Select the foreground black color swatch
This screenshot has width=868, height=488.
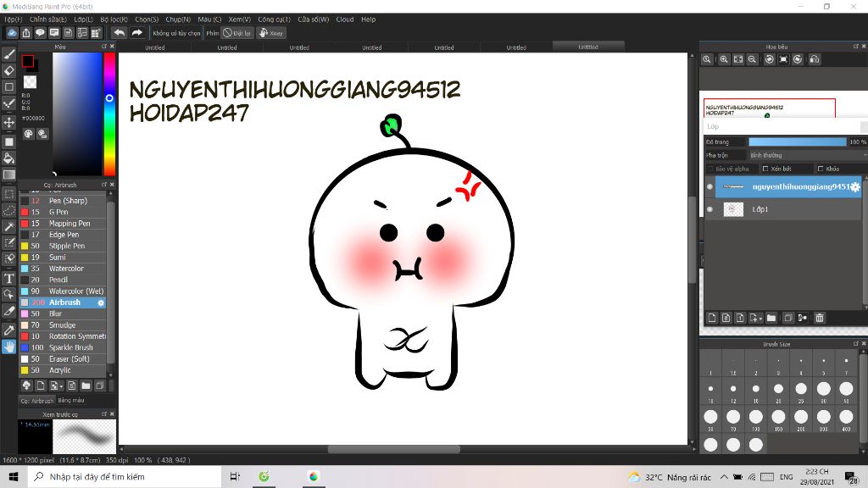pos(28,61)
